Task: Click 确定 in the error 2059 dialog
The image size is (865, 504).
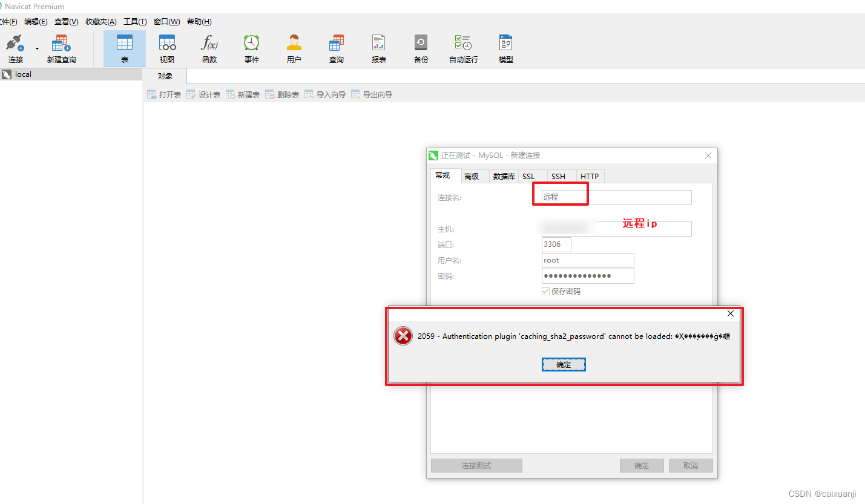Action: pos(564,365)
